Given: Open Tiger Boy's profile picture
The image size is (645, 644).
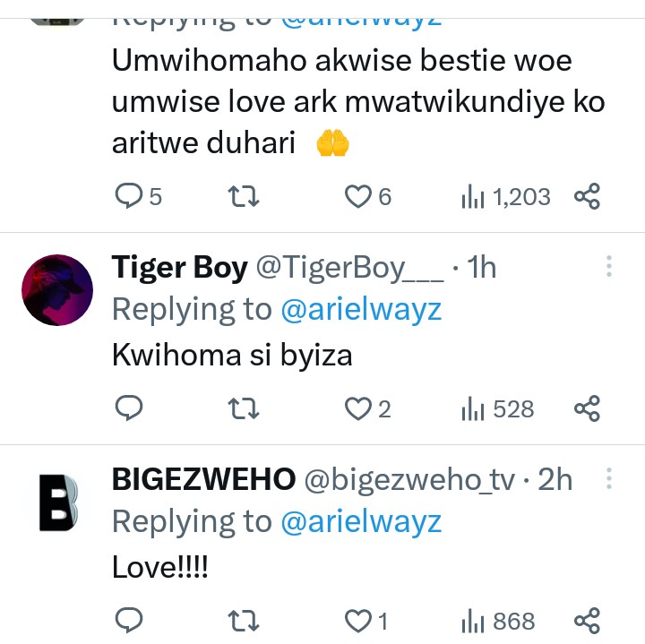Looking at the screenshot, I should (56, 289).
